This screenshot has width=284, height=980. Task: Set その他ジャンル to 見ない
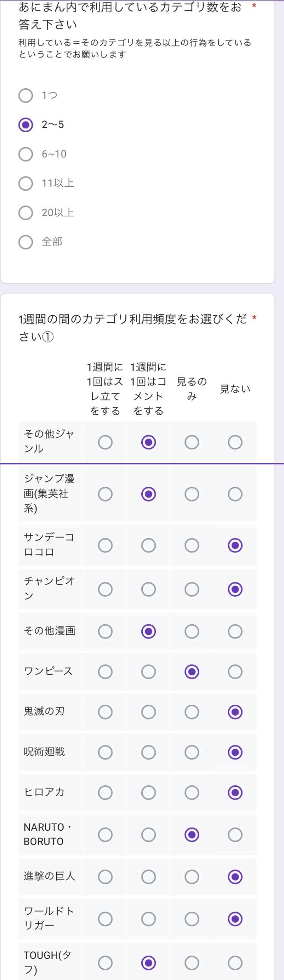(x=235, y=442)
